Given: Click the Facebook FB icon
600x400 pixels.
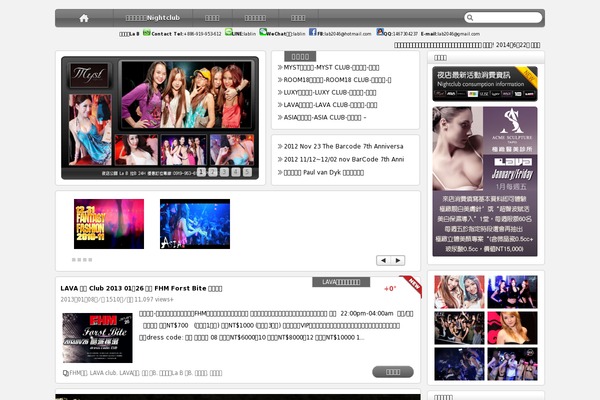Looking at the screenshot, I should (313, 32).
